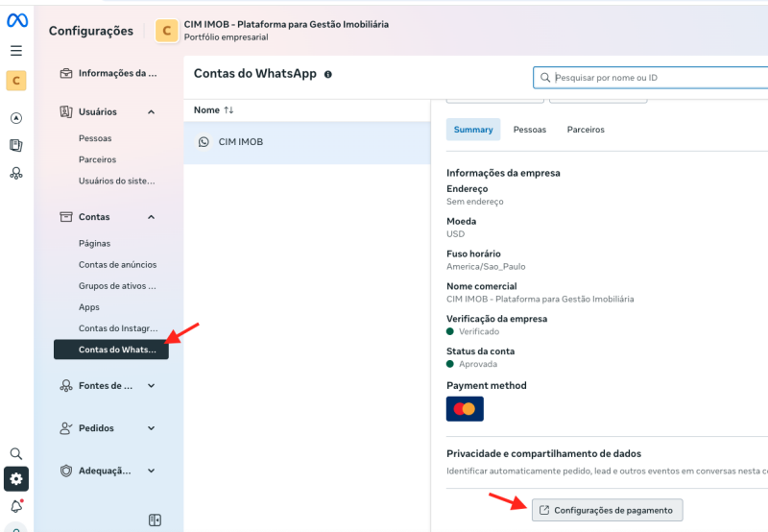The image size is (768, 532).
Task: Click the yellow C business avatar in left rail
Action: pos(16,81)
